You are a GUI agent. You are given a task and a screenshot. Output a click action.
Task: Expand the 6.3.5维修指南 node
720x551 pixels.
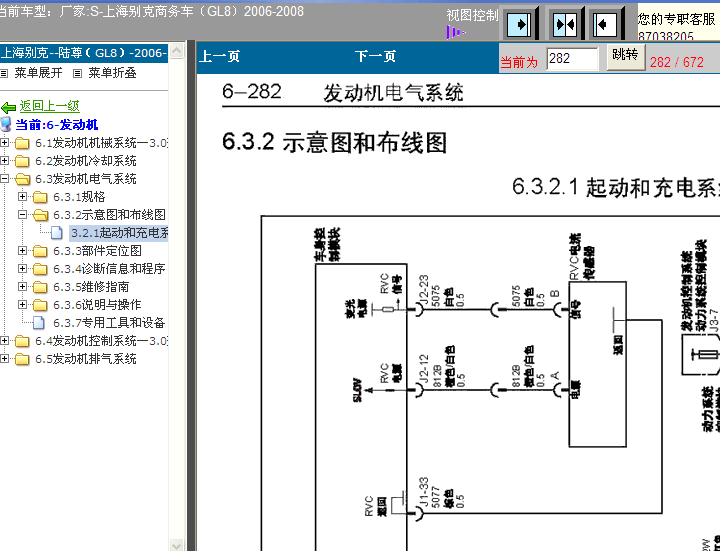tap(22, 286)
